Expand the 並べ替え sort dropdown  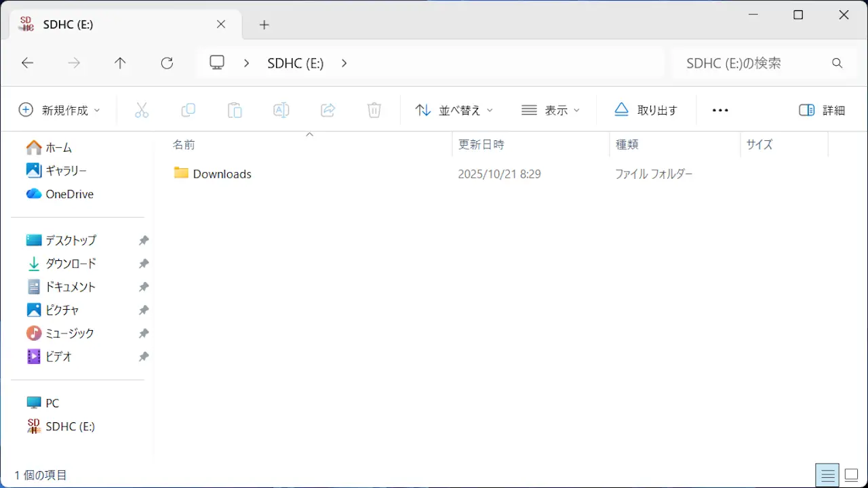tap(454, 110)
